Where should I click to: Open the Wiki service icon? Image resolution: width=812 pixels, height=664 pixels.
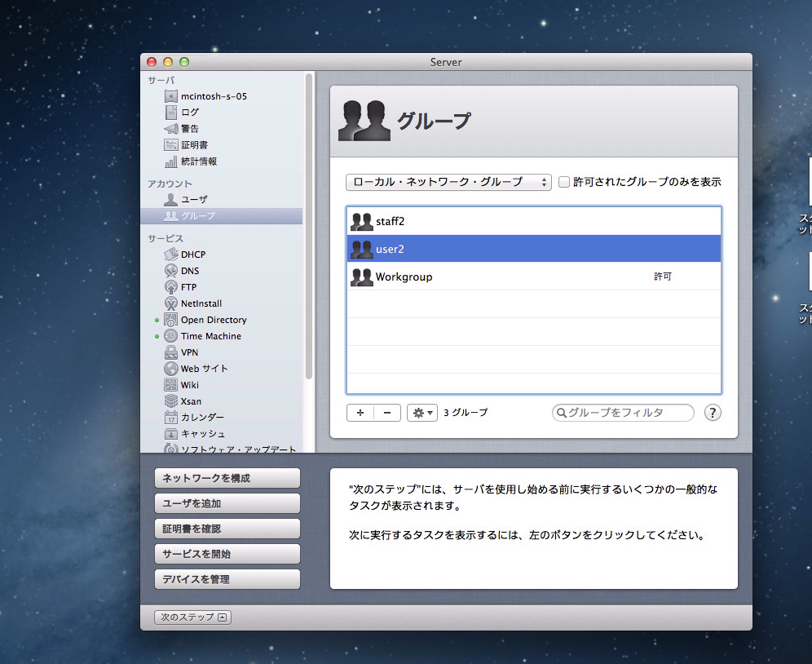pyautogui.click(x=171, y=384)
